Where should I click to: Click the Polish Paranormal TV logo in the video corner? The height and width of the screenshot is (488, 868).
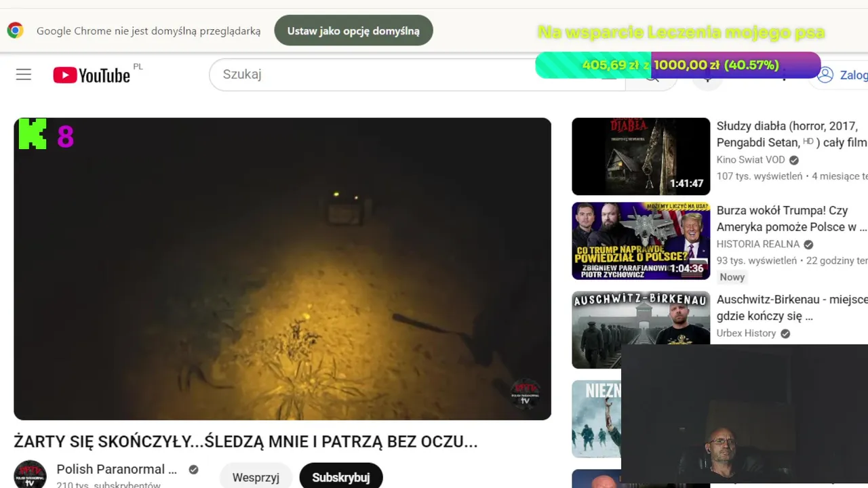(525, 394)
